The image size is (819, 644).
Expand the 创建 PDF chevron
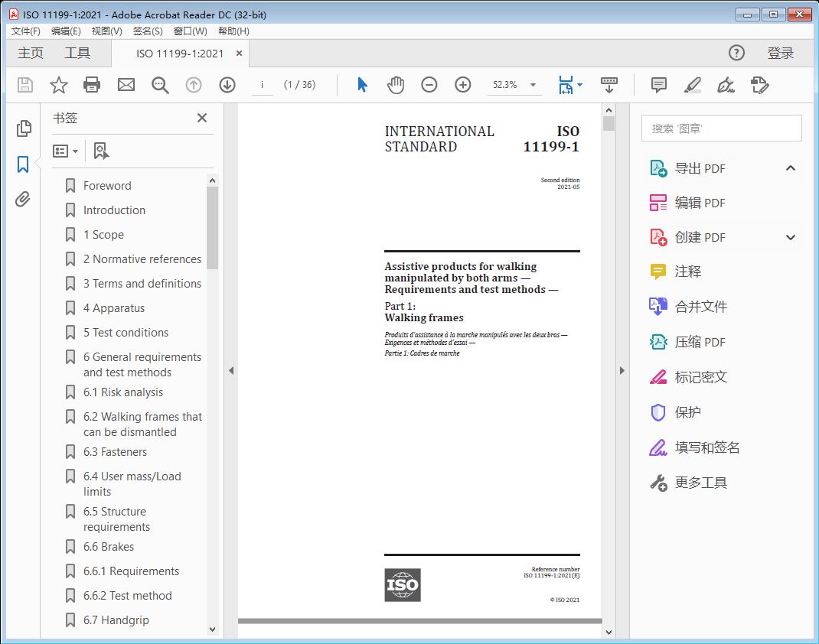tap(791, 237)
